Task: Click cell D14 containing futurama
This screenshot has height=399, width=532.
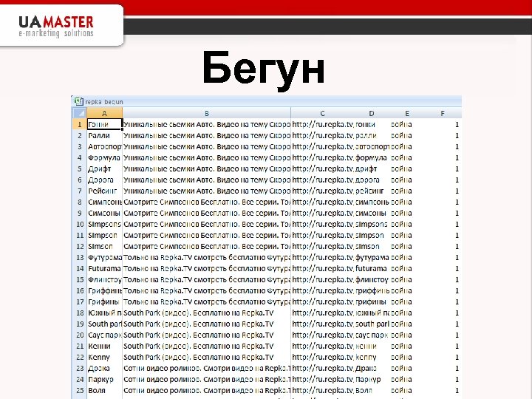Action: click(372, 268)
